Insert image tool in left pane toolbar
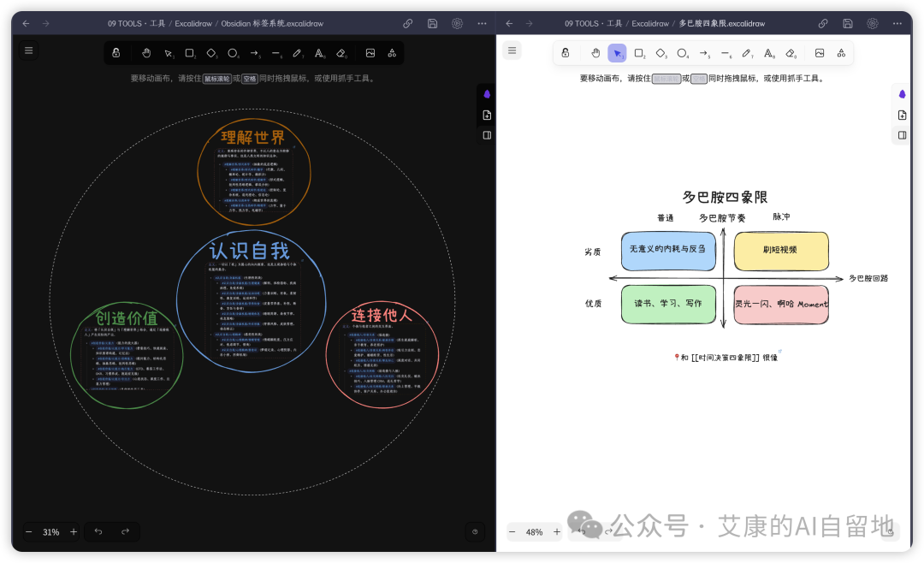 tap(370, 53)
